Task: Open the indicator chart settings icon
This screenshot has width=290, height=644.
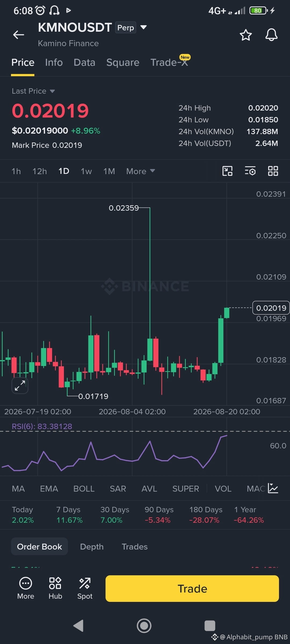Action: pyautogui.click(x=273, y=488)
